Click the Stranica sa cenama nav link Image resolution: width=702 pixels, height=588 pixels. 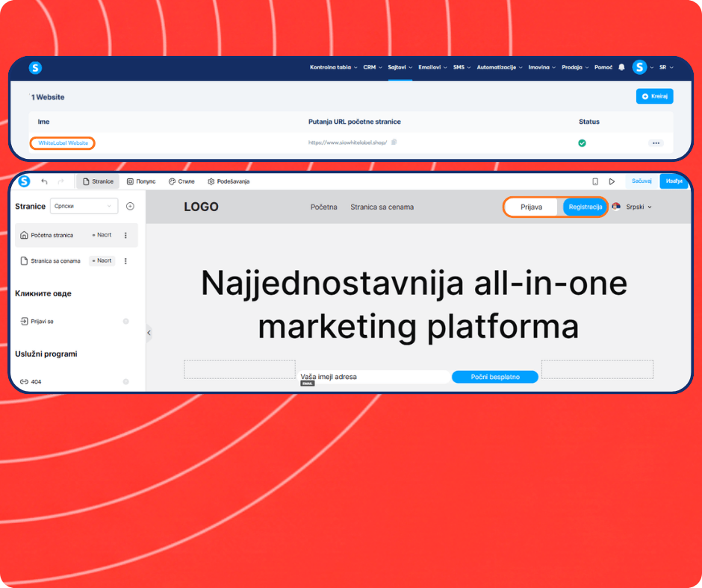pyautogui.click(x=382, y=207)
